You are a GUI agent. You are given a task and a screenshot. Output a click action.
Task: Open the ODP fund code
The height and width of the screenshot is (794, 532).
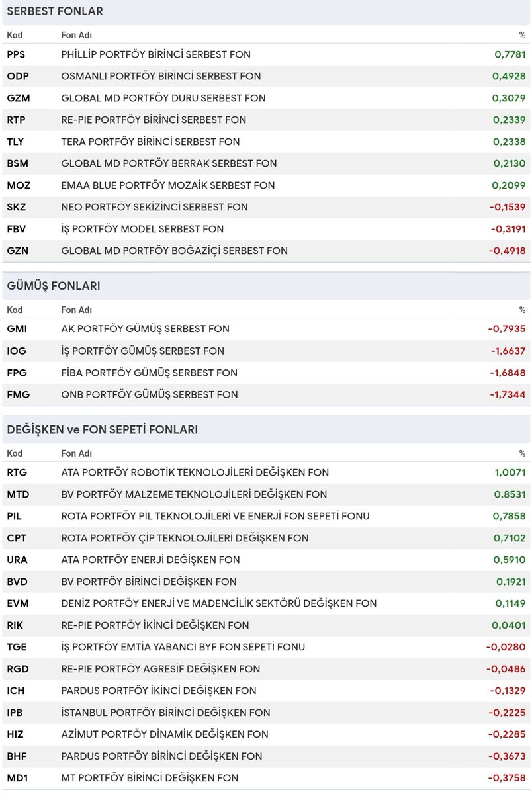click(18, 76)
